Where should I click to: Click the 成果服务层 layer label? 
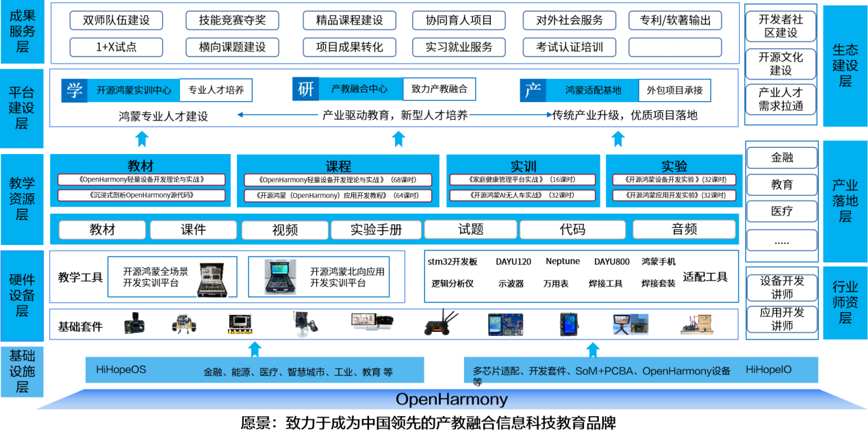coord(23,31)
